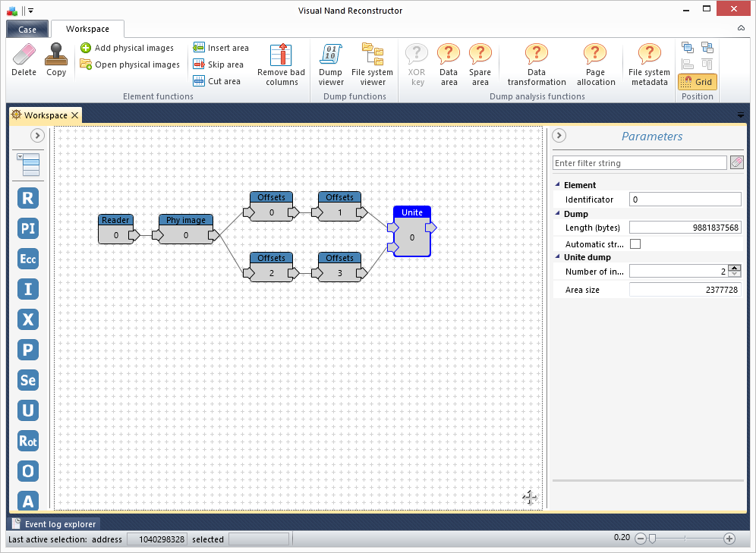
Task: Select the R element in sidebar
Action: [x=28, y=198]
